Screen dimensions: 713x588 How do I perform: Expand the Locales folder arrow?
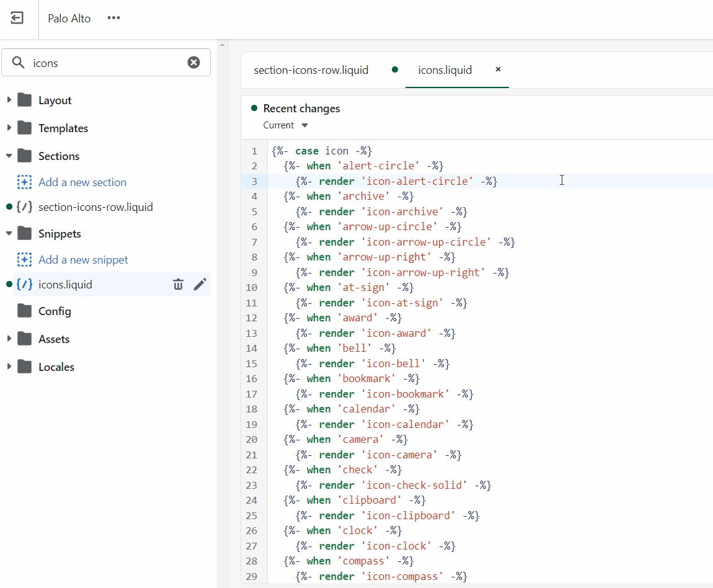[x=9, y=366]
